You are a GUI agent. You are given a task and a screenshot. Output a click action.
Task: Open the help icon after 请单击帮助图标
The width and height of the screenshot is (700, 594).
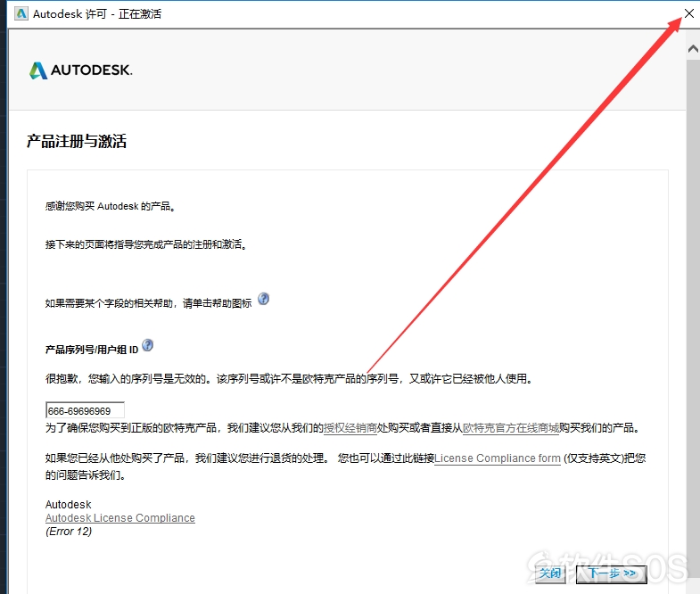pyautogui.click(x=263, y=299)
